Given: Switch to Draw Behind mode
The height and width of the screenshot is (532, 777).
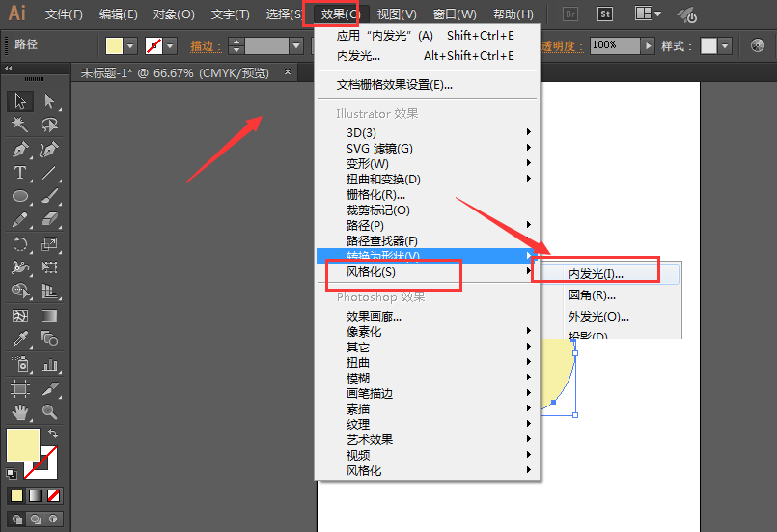Looking at the screenshot, I should (x=35, y=518).
